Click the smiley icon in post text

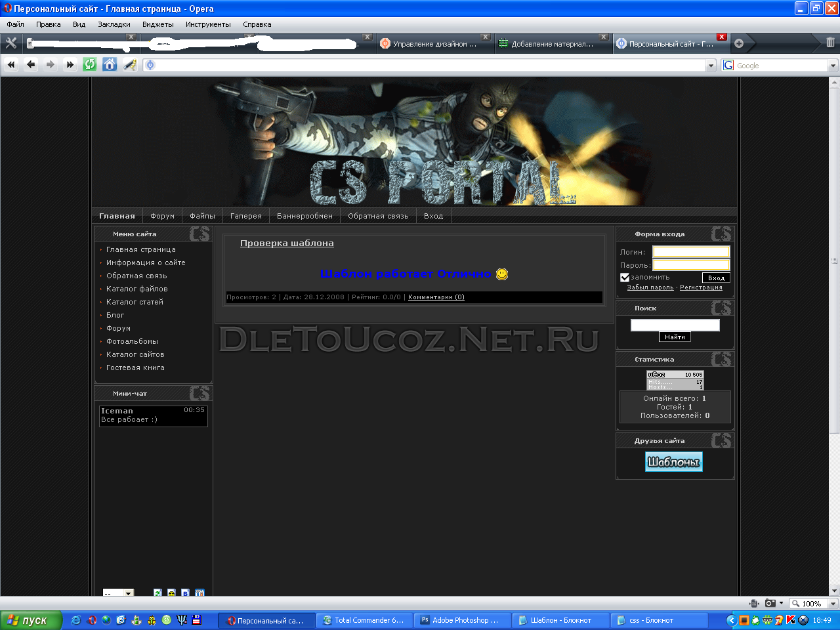click(x=502, y=274)
